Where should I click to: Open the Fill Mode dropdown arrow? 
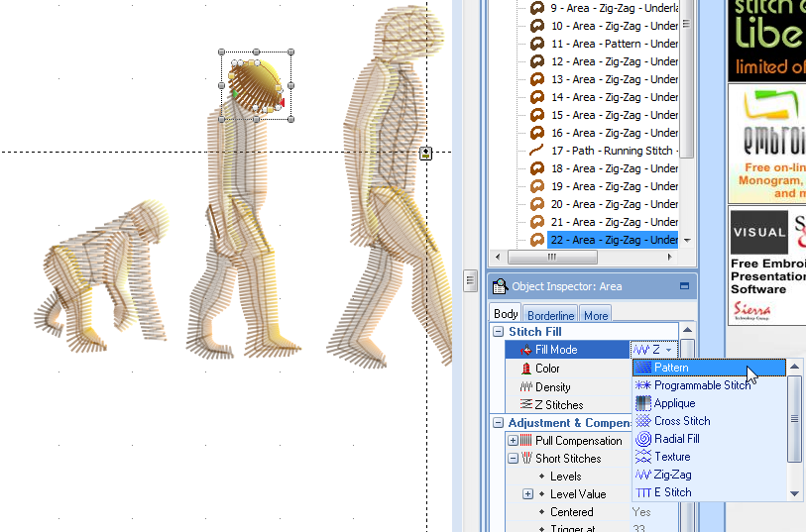coord(670,350)
